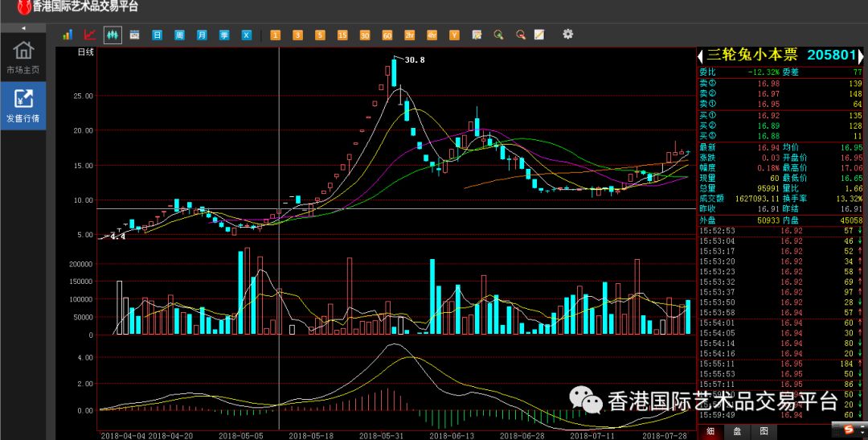Viewport: 868px width, 440px height.
Task: Click the 买② price 16.89
Action: click(x=768, y=125)
